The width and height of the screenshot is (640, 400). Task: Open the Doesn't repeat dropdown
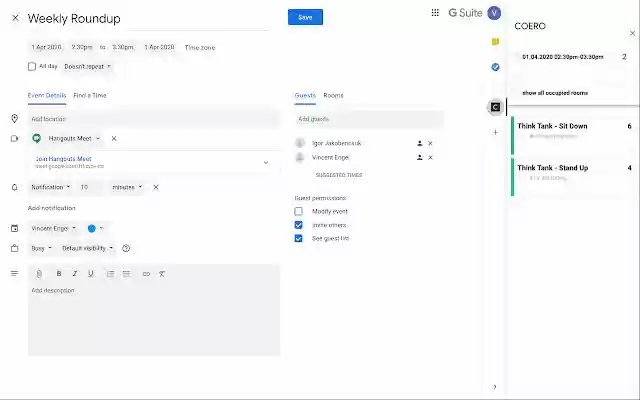(87, 67)
